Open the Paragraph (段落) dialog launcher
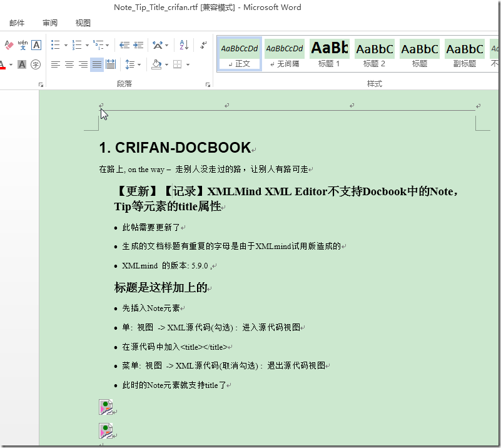Screen dimensions: 501x448 pos(208,84)
